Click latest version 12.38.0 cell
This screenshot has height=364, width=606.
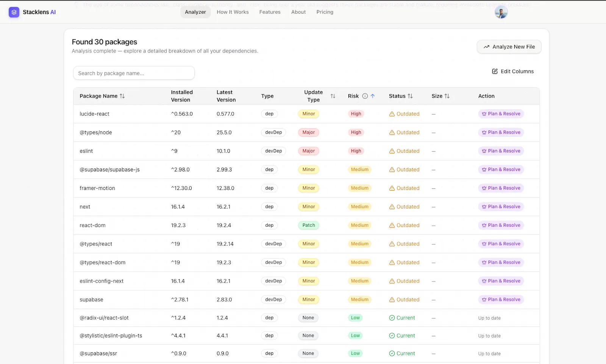tap(225, 188)
